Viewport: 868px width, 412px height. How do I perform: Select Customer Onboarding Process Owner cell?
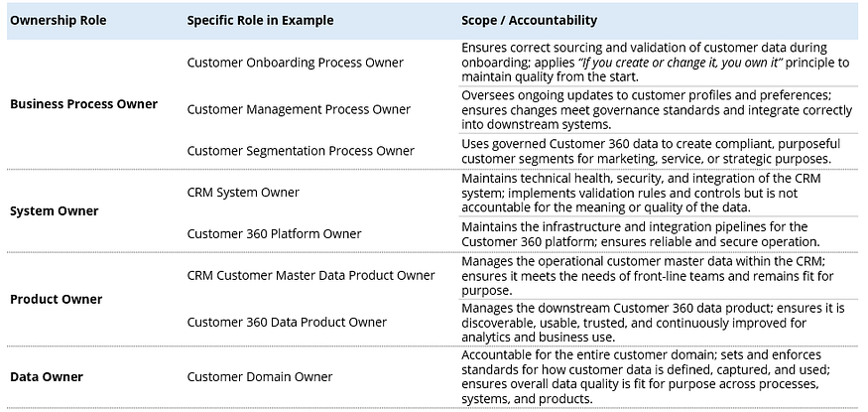296,63
